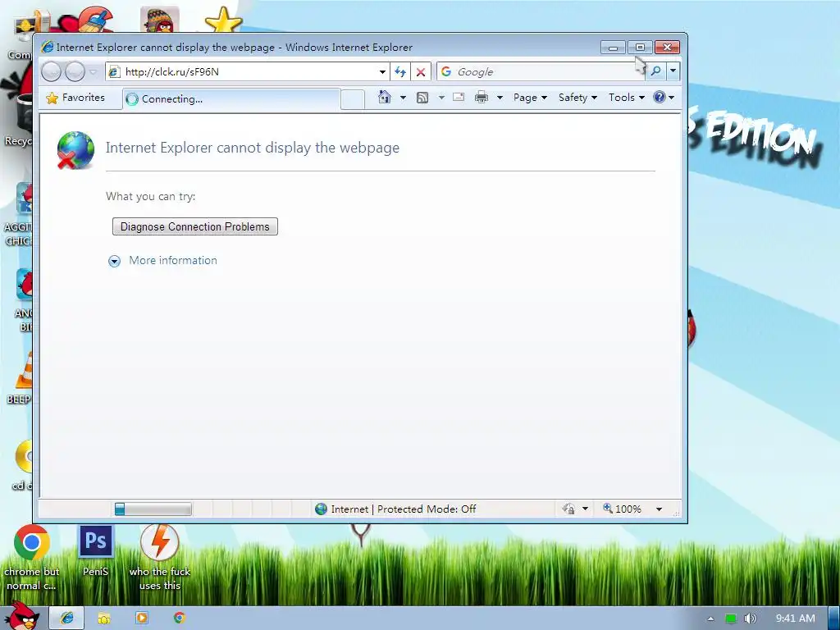Click the globe error icon on page
This screenshot has width=840, height=630.
coord(75,151)
